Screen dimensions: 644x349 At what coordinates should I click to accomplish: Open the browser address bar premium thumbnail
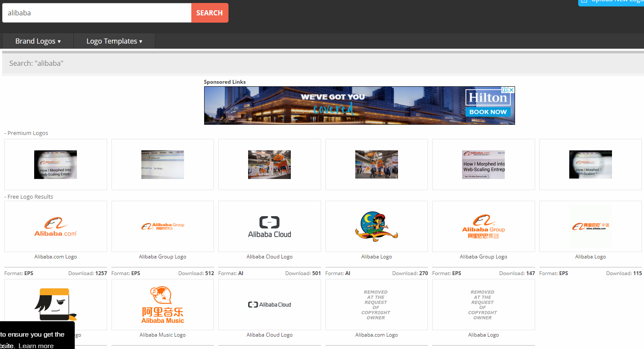tap(163, 164)
